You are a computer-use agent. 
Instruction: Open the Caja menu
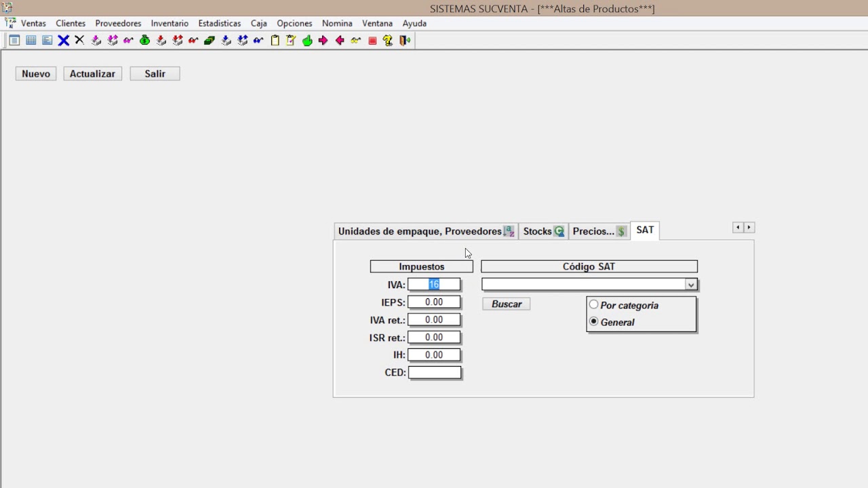coord(259,23)
